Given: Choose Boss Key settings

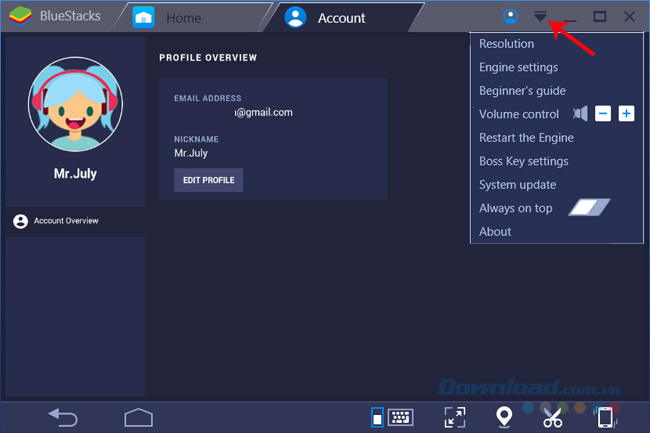Looking at the screenshot, I should click(523, 161).
